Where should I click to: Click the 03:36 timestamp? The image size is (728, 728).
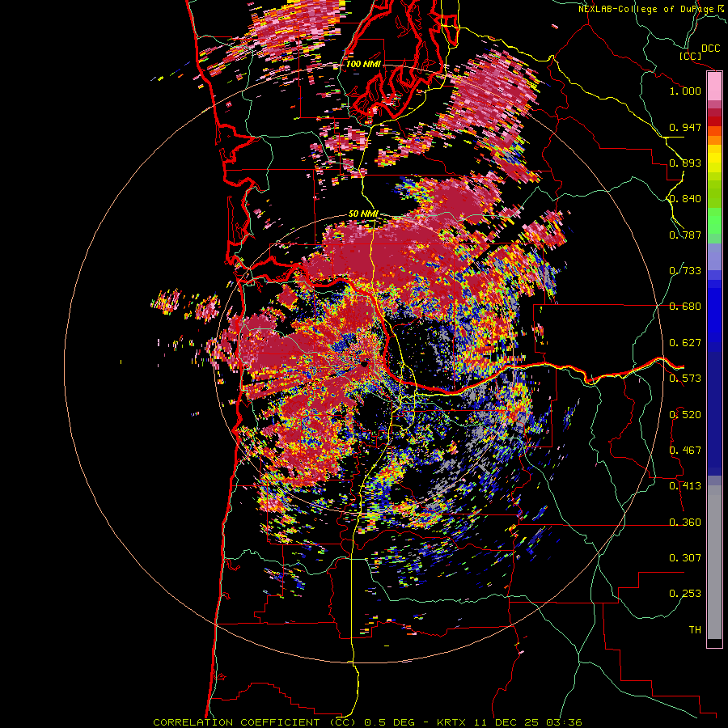(x=564, y=722)
